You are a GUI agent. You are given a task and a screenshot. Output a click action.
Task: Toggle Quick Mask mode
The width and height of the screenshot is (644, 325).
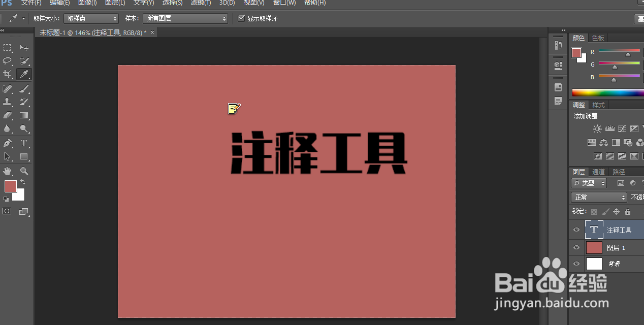tap(7, 211)
